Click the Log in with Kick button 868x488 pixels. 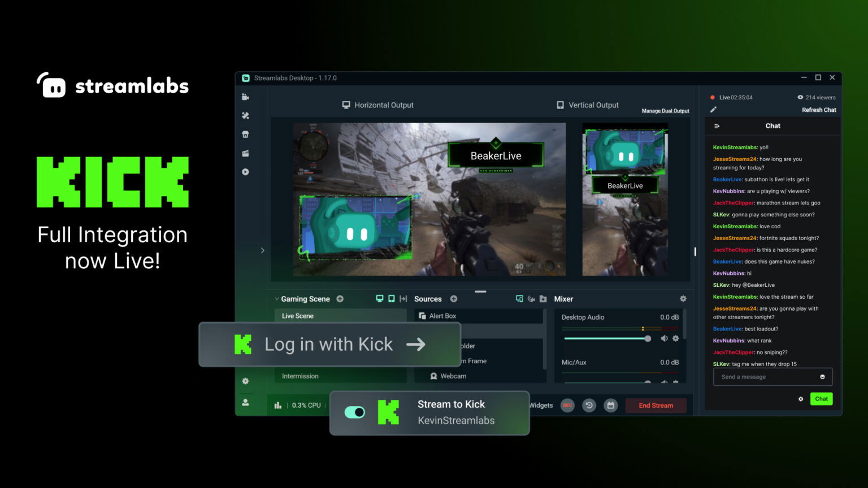(329, 344)
